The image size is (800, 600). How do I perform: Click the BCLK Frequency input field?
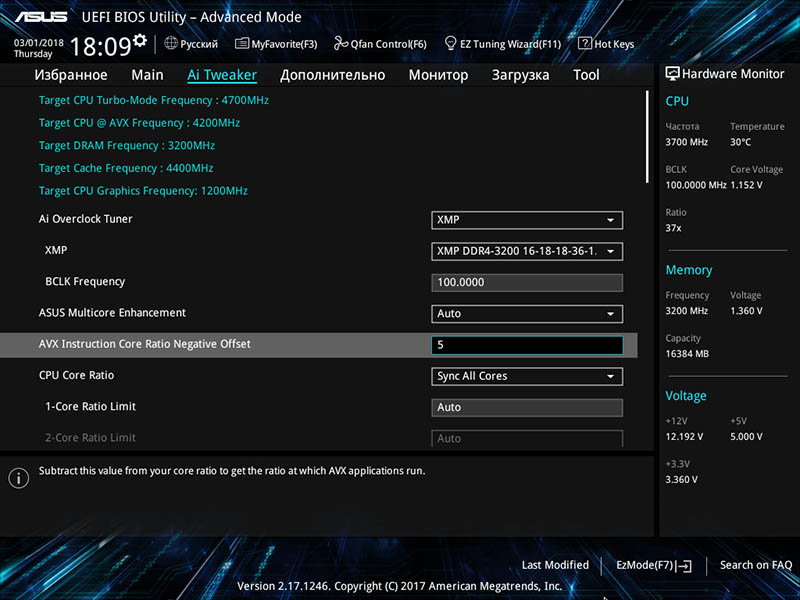coord(527,283)
